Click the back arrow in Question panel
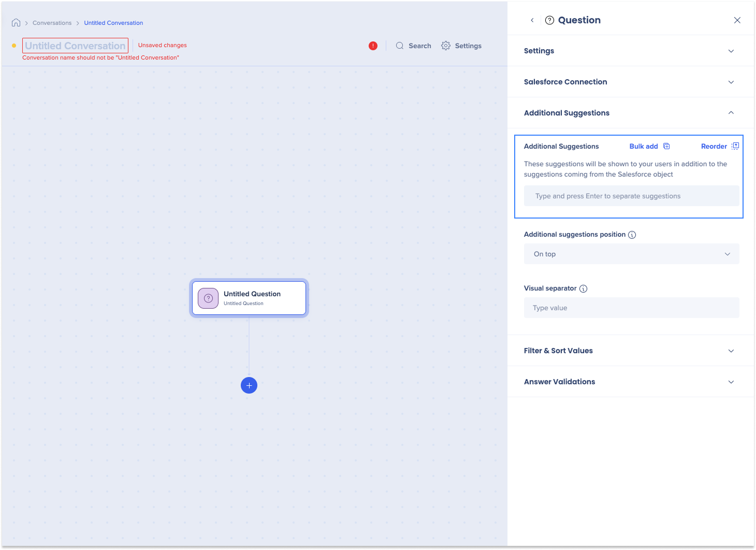The height and width of the screenshot is (550, 756). point(532,20)
